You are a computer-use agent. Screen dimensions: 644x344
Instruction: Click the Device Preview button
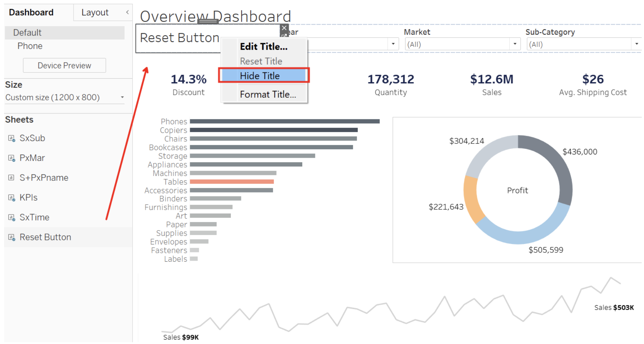[64, 65]
